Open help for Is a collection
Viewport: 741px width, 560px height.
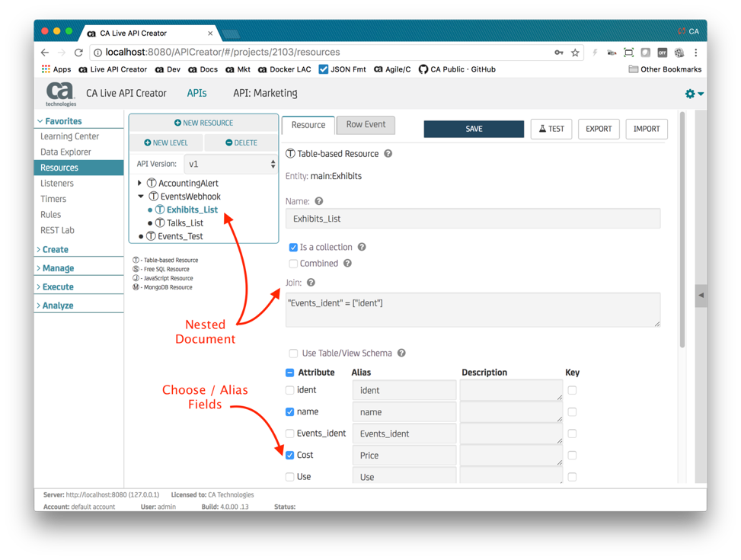click(x=362, y=247)
